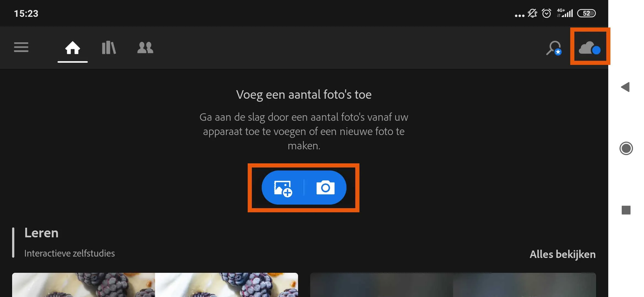Screen dimensions: 644x297
Task: Click the Voeg een aantal foto's toe heading
Action: point(304,95)
